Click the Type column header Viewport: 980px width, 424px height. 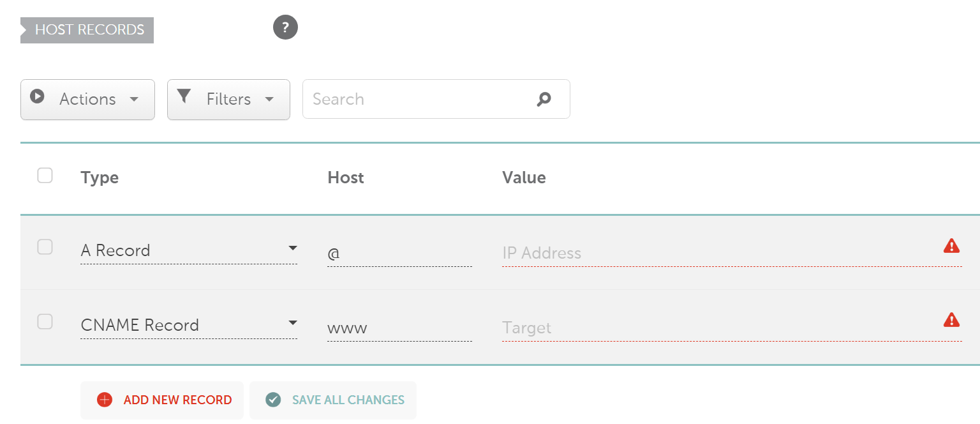100,178
